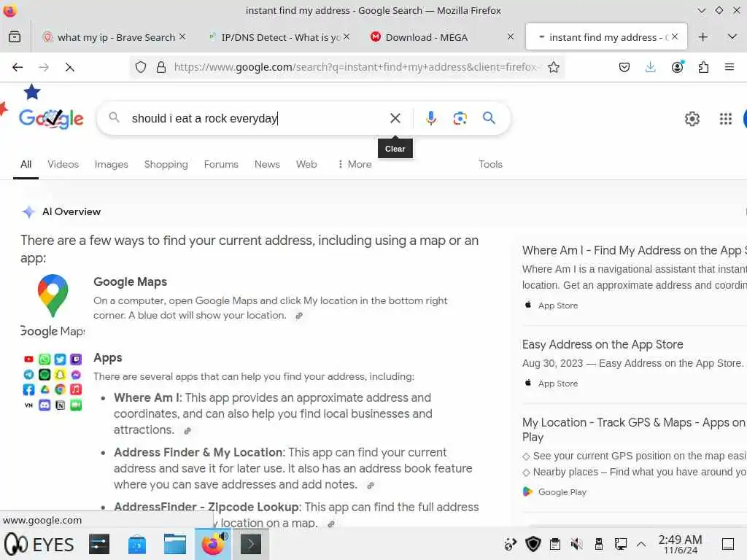
Task: Bookmark this page with the star
Action: [x=553, y=67]
